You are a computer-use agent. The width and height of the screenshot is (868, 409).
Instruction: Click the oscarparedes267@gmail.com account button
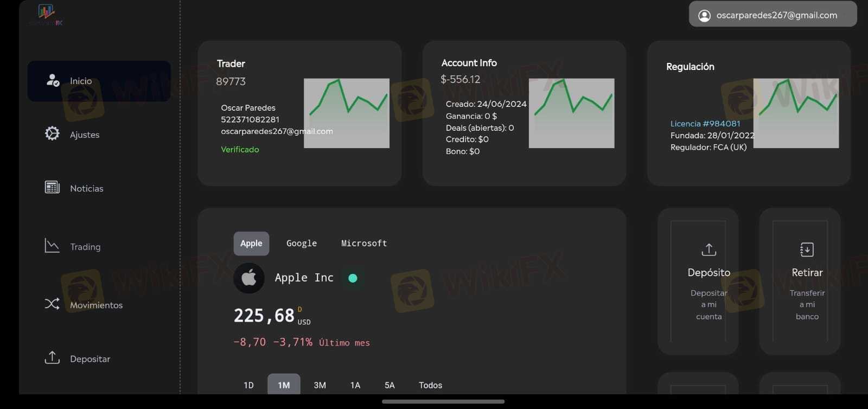pyautogui.click(x=773, y=14)
